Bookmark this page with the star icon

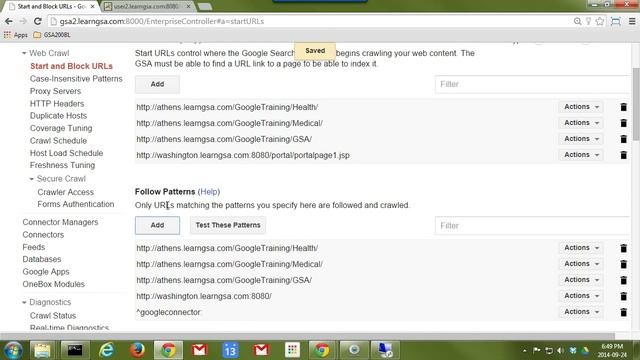[x=600, y=21]
